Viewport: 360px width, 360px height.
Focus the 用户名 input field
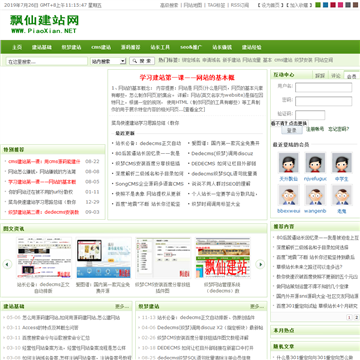point(323,87)
